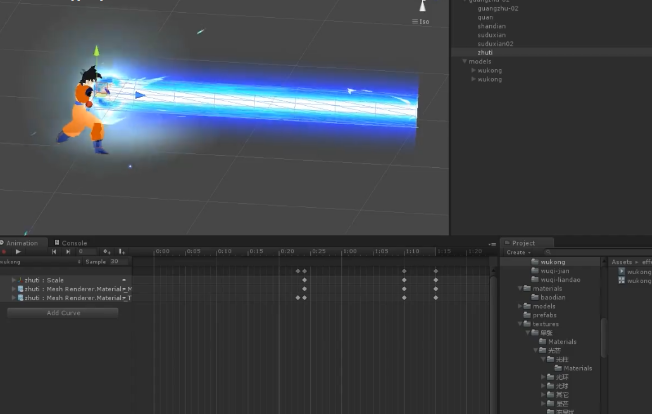Click the blue Z-axis move gizmo arrow
Screen dimensions: 652x414
pyautogui.click(x=140, y=95)
